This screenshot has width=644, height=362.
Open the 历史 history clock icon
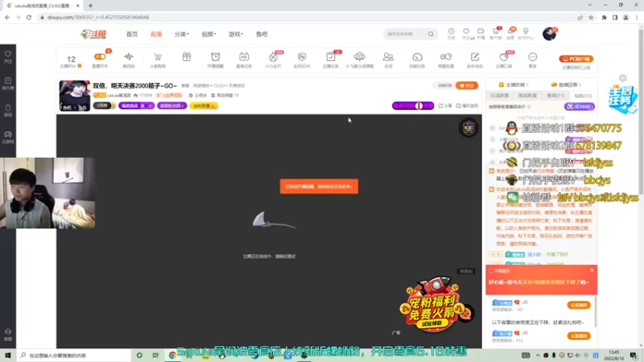click(x=452, y=34)
